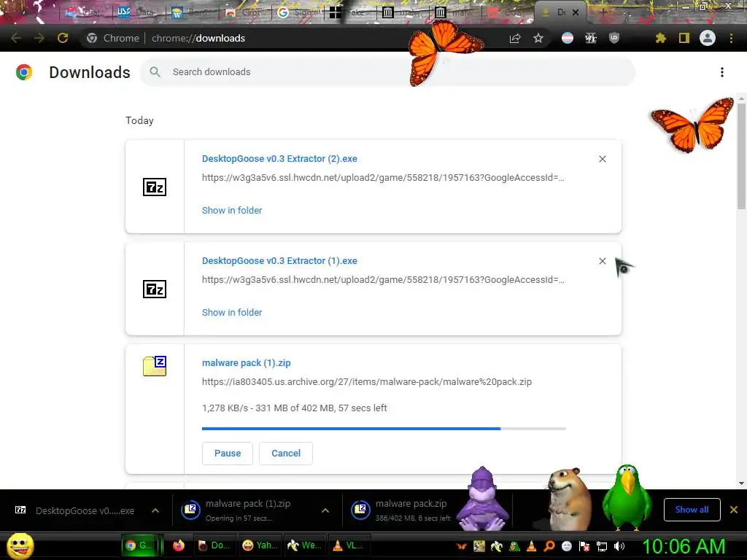This screenshot has height=560, width=747.
Task: Click the archive.org malware pack source URL
Action: click(367, 381)
